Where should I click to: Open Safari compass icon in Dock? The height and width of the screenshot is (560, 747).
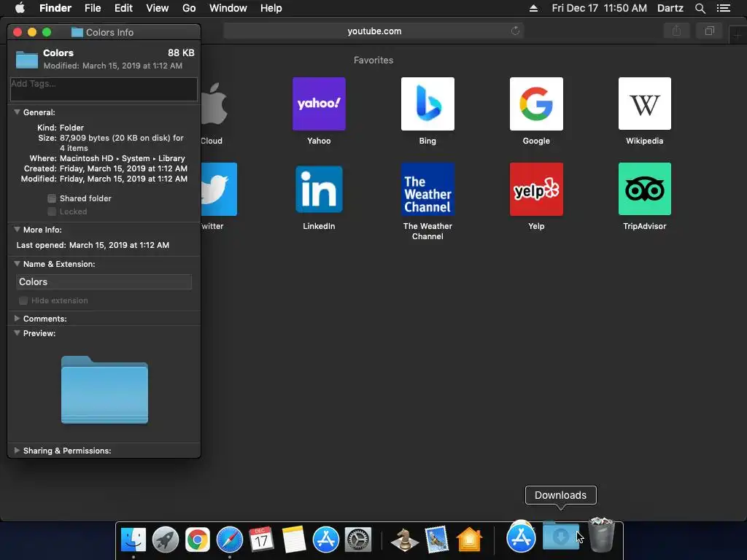230,540
